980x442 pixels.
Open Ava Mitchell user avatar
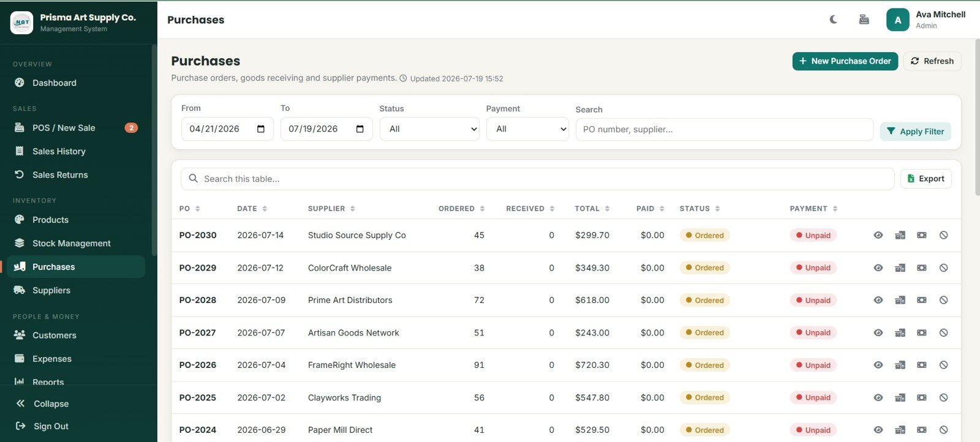(898, 20)
